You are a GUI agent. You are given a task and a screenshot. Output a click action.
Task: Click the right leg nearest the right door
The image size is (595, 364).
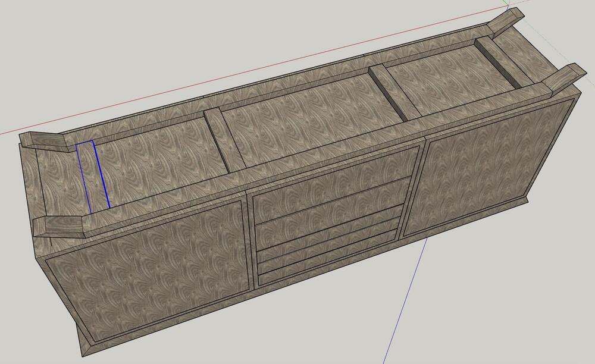(562, 78)
